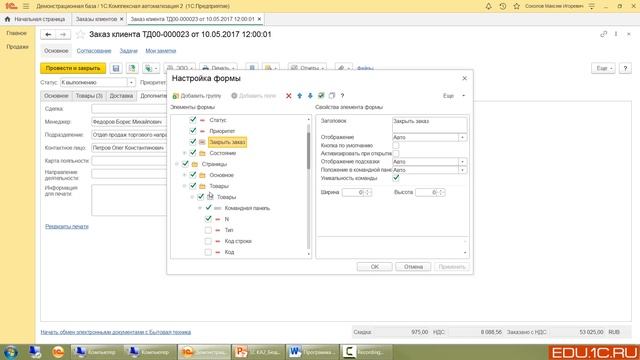Uncheck the Приоритет element checkbox
Image resolution: width=640 pixels, height=360 pixels.
193,131
